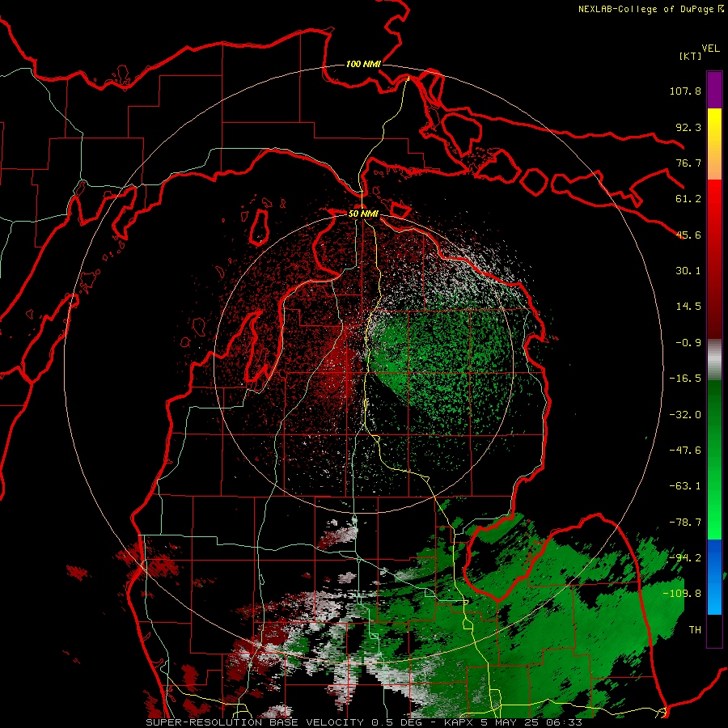Select the 14.5 legend value
This screenshot has height=728, width=728.
[x=688, y=307]
